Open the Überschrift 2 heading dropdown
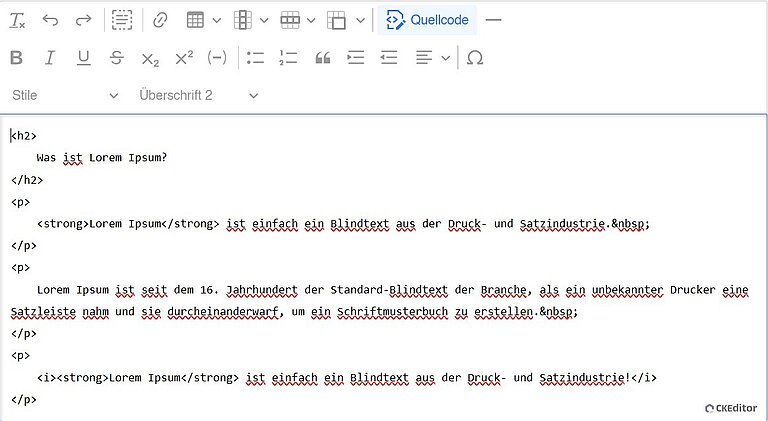Image resolution: width=768 pixels, height=421 pixels. (198, 95)
